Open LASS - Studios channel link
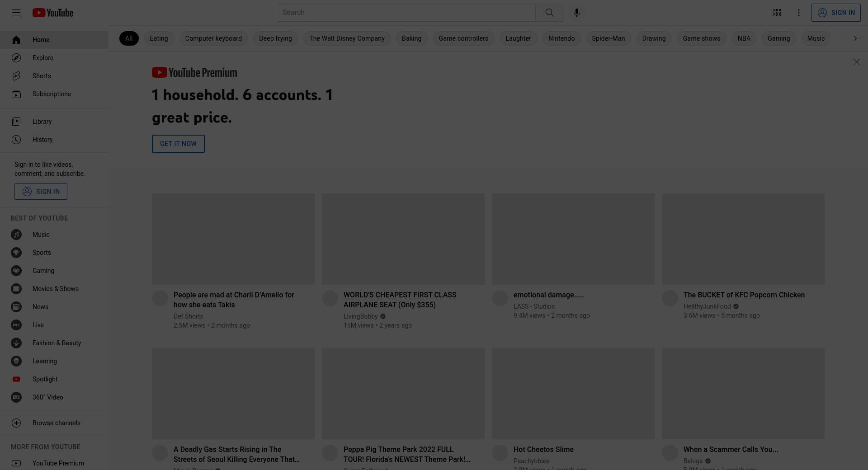 [534, 306]
